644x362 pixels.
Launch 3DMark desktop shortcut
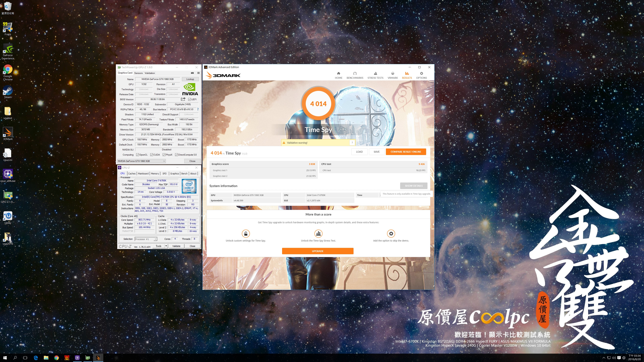pyautogui.click(x=8, y=134)
